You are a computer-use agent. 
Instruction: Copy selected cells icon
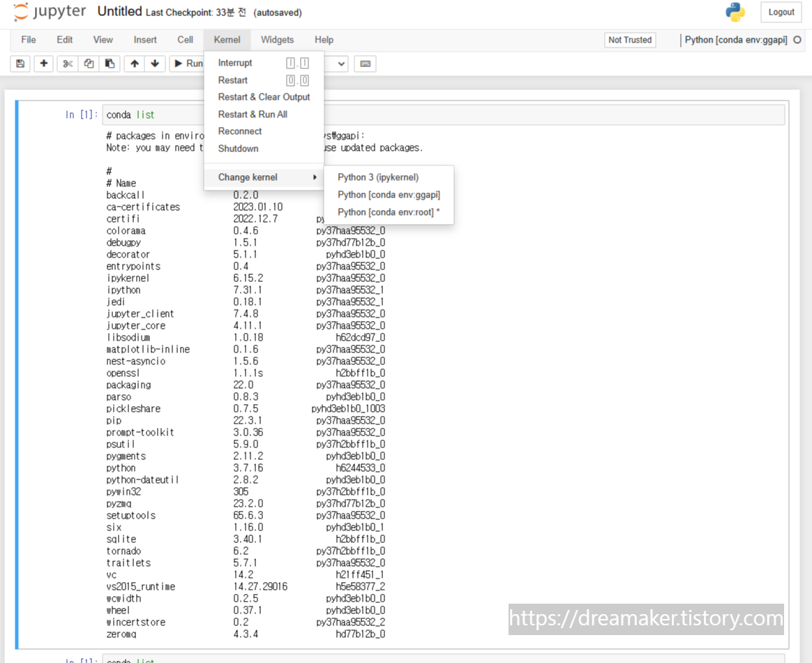[x=89, y=64]
